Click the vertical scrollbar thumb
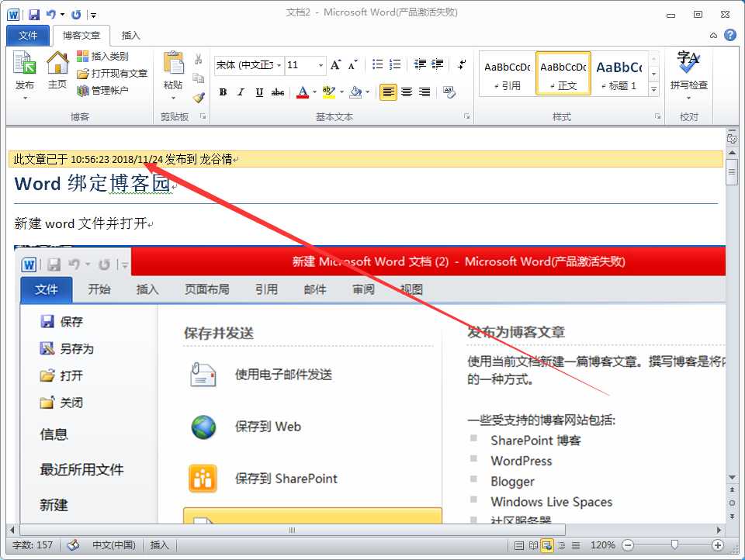 [732, 172]
